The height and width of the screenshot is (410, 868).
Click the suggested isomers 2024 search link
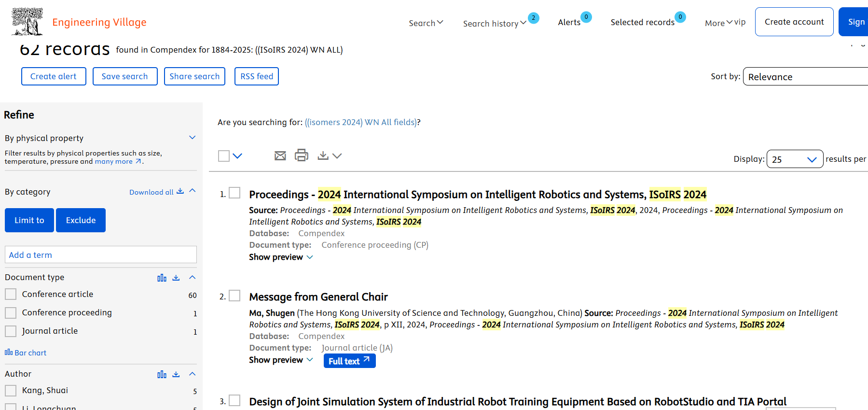[x=360, y=122]
